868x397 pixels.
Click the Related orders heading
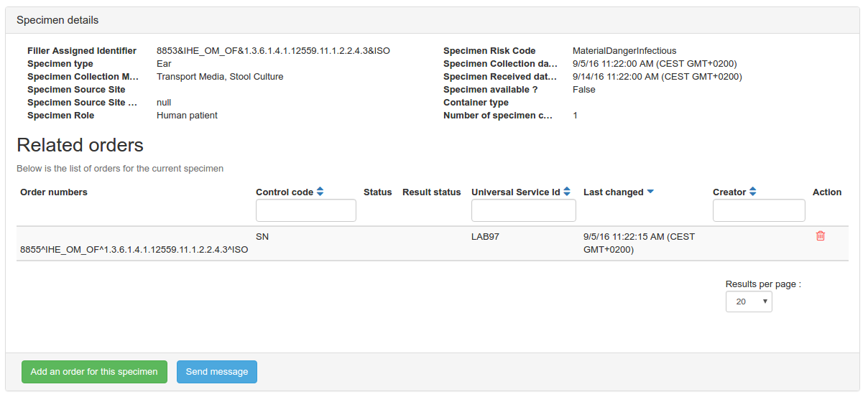point(80,145)
